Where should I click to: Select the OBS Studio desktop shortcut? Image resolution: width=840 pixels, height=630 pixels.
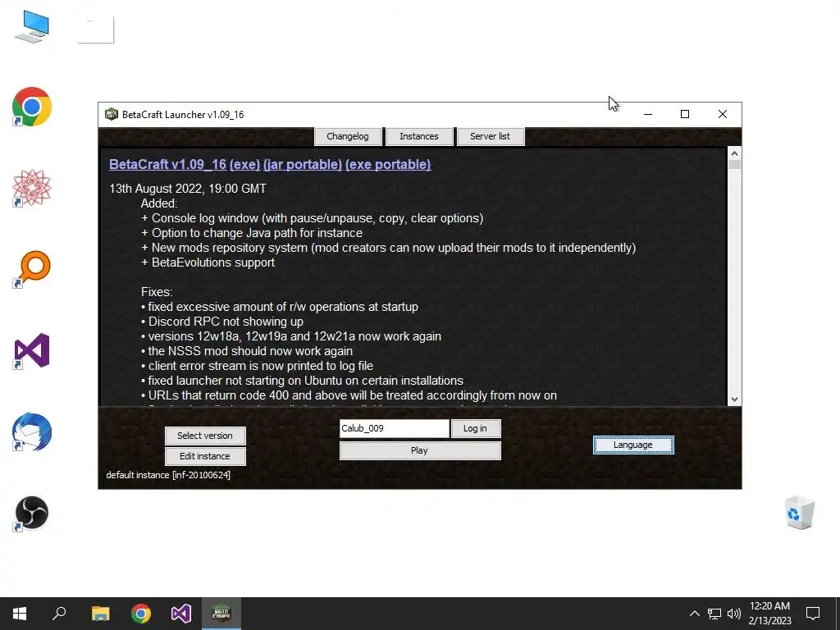click(32, 514)
